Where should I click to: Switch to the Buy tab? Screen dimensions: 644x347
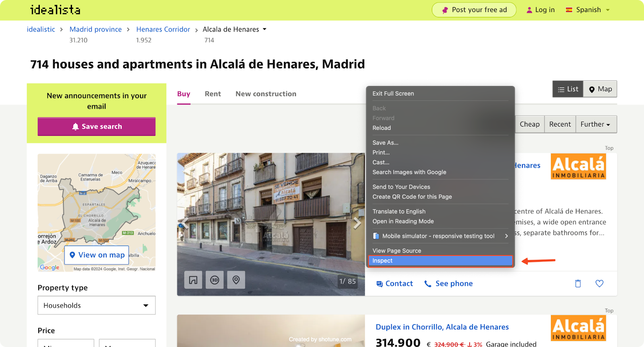184,94
